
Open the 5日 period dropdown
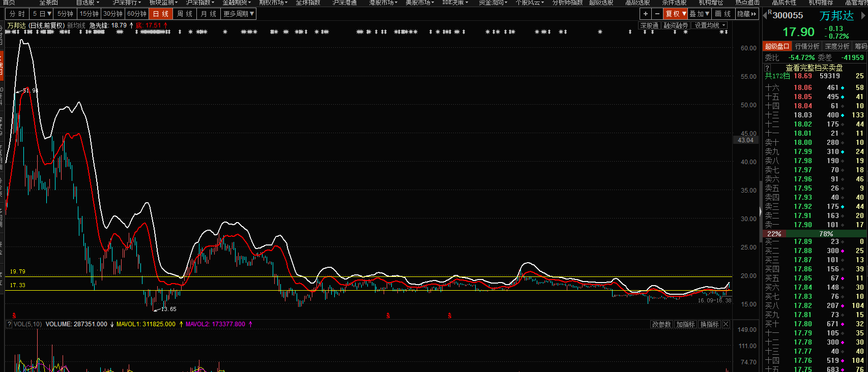42,14
